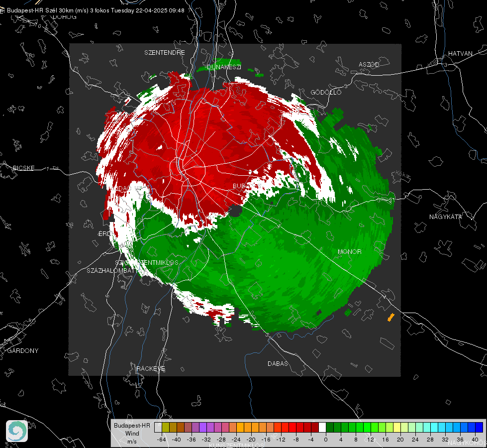Click the DUNAKESZI city label
The height and width of the screenshot is (448, 487).
(x=224, y=67)
